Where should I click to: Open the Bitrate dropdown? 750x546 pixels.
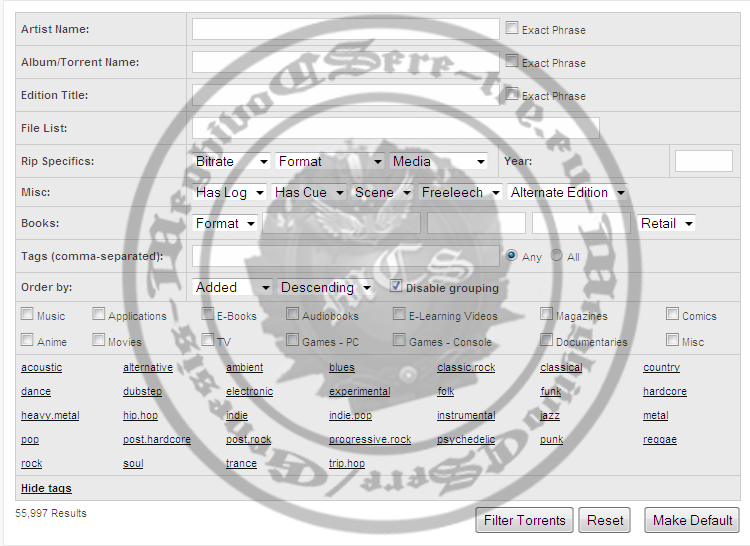click(x=232, y=162)
